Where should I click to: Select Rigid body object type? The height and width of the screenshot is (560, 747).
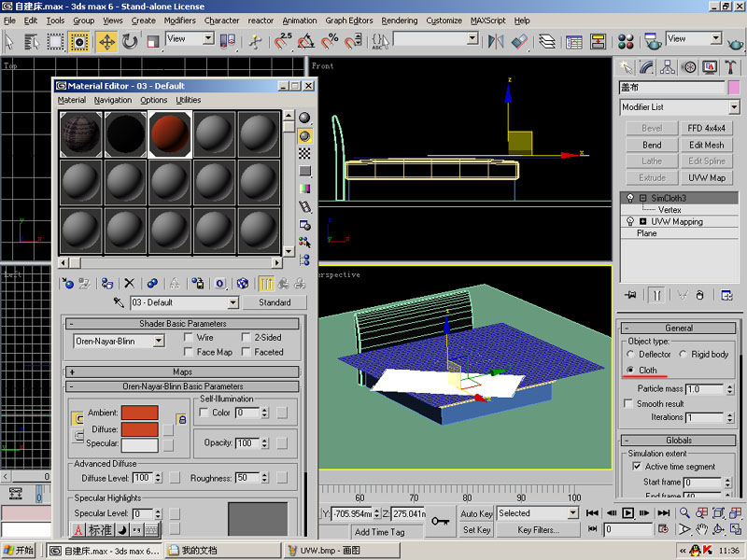(684, 355)
